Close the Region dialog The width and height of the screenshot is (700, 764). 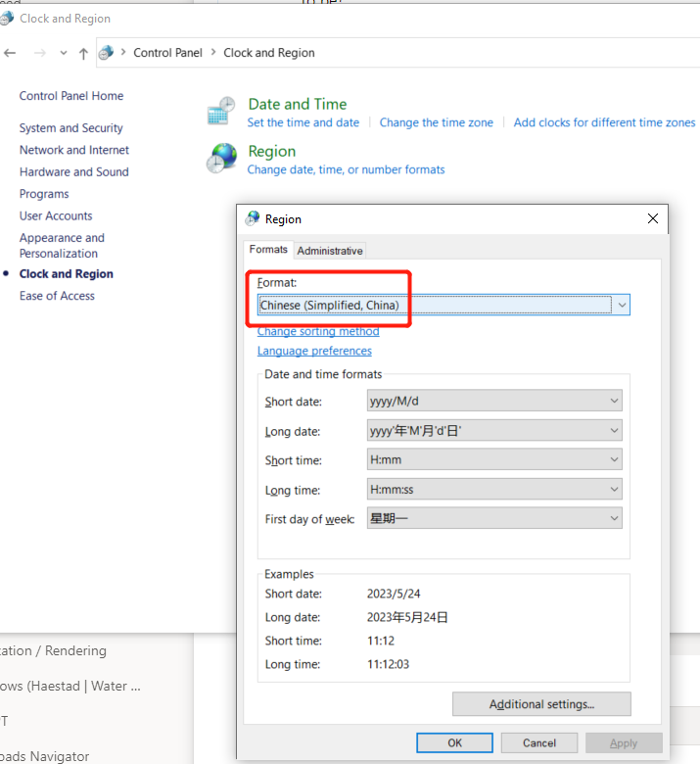pyautogui.click(x=653, y=218)
